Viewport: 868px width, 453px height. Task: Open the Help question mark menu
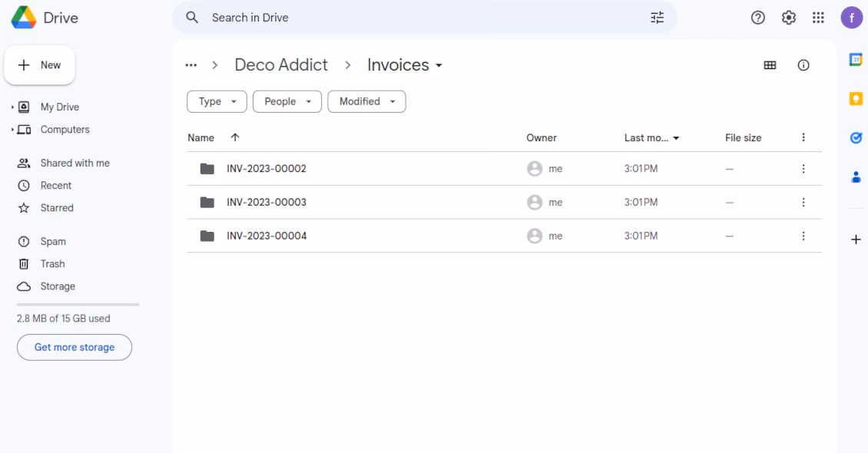tap(758, 18)
